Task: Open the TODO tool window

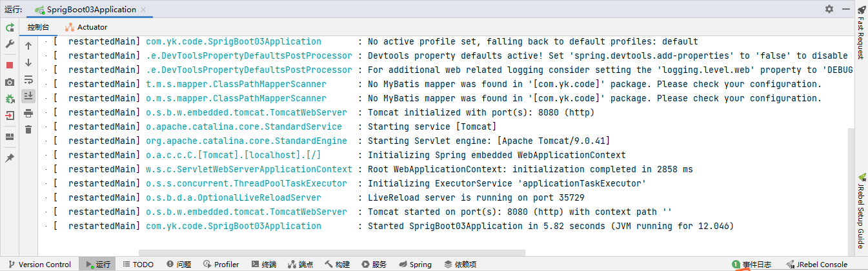Action: click(x=137, y=265)
